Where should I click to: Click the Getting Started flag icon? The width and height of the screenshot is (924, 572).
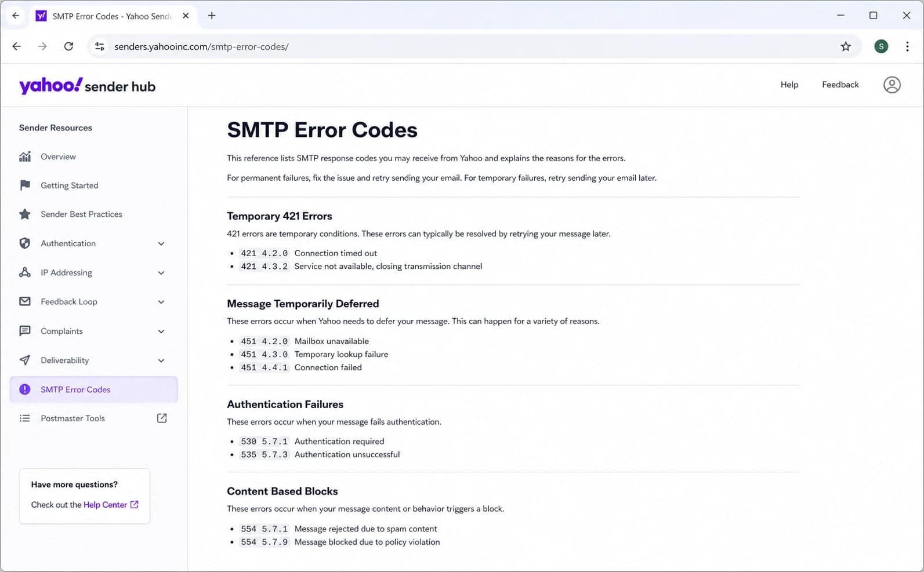(x=25, y=185)
